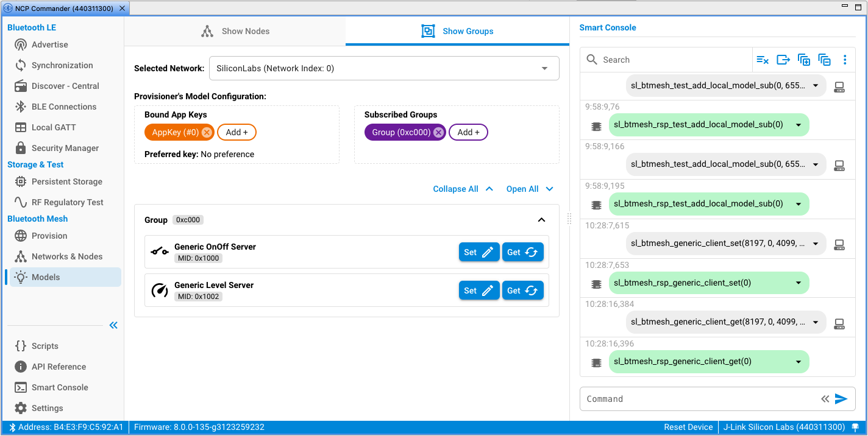Click the export console log icon
868x436 pixels.
783,60
